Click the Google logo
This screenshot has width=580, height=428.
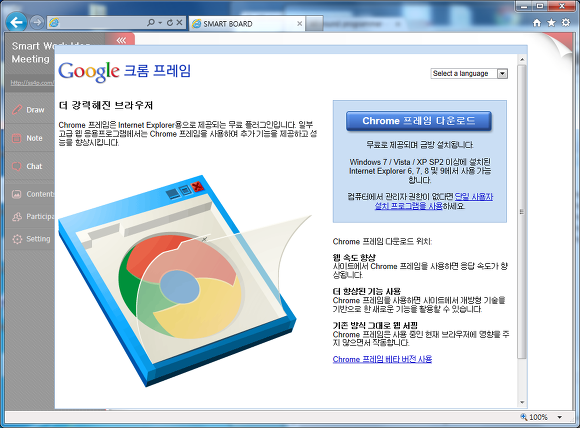click(89, 71)
